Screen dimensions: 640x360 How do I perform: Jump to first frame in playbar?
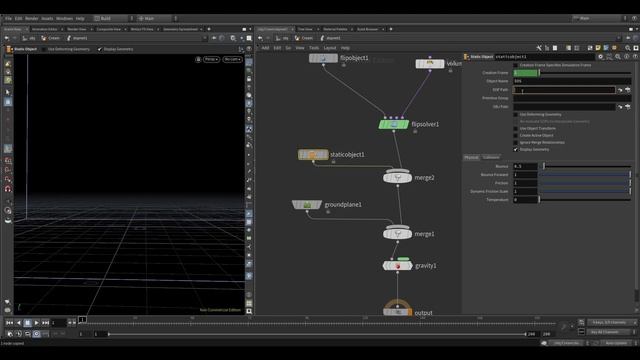[x=9, y=323]
